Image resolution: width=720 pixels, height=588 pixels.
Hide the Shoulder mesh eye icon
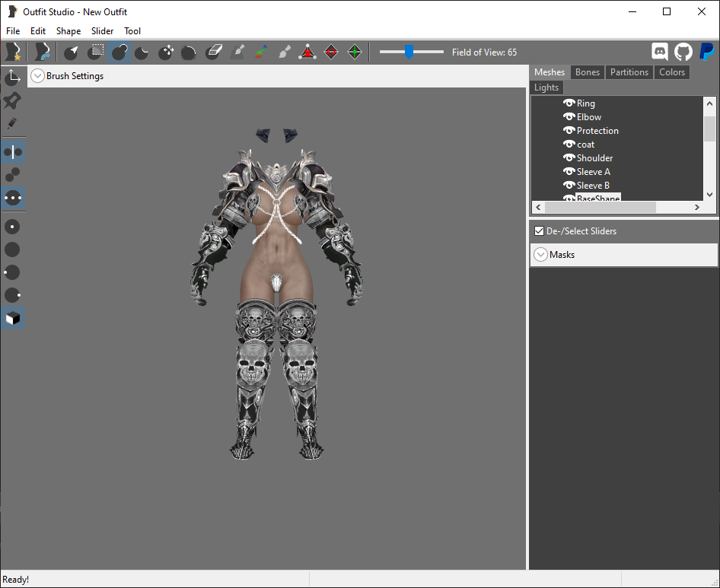(x=569, y=158)
